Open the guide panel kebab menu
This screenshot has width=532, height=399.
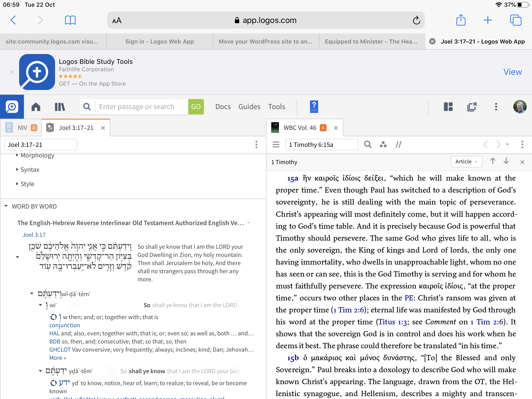click(256, 144)
